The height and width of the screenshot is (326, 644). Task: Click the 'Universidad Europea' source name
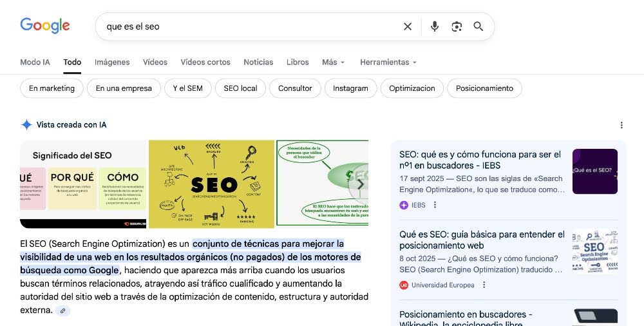443,285
